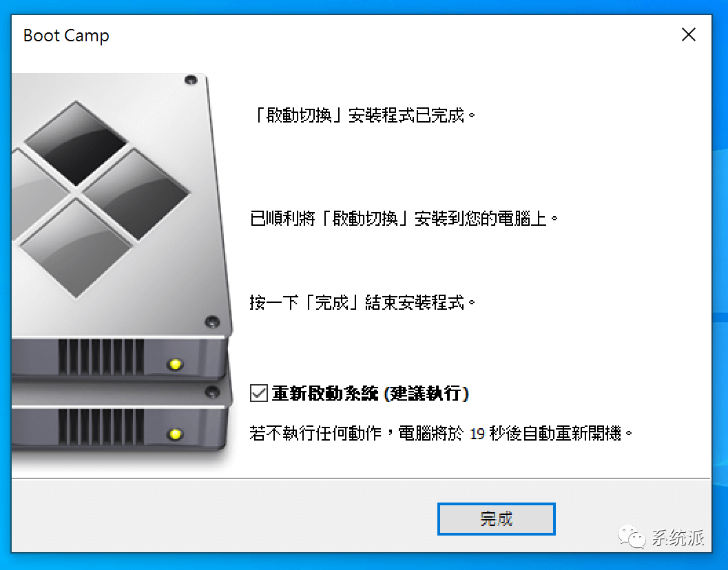This screenshot has height=570, width=728.
Task: Click the upper drive's yellow indicator light
Action: (x=175, y=364)
